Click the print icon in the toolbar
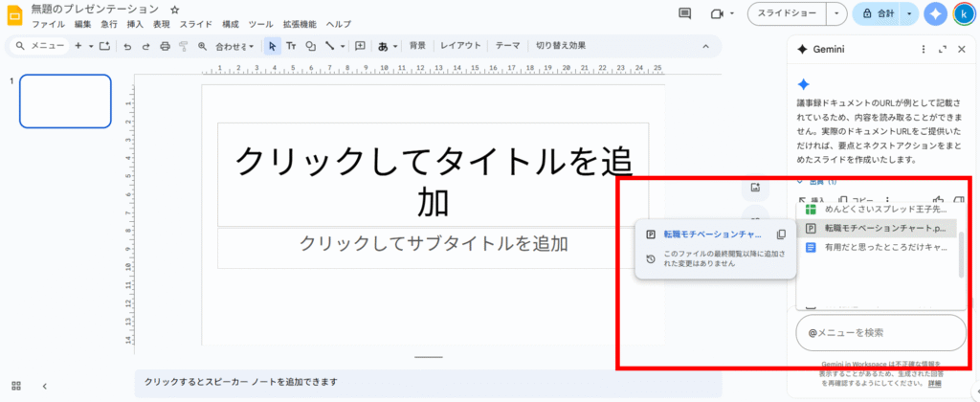980x402 pixels. coord(165,46)
